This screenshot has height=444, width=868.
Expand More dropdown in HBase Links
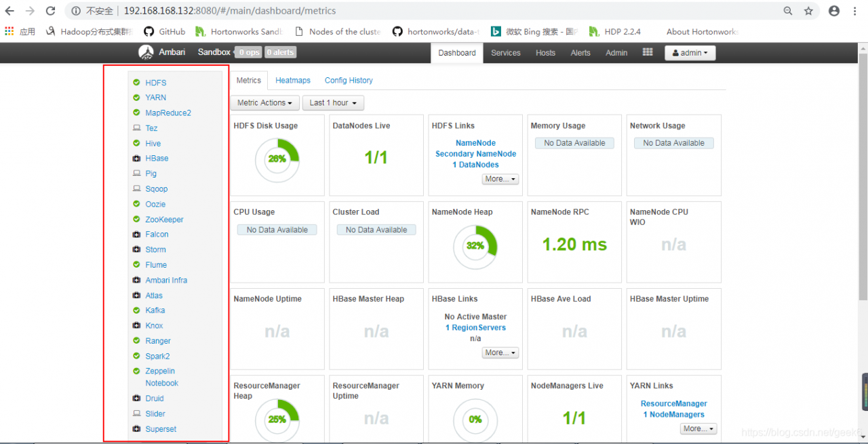(500, 352)
